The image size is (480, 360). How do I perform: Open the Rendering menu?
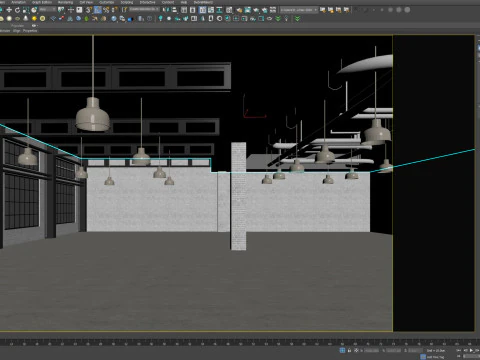65,2
